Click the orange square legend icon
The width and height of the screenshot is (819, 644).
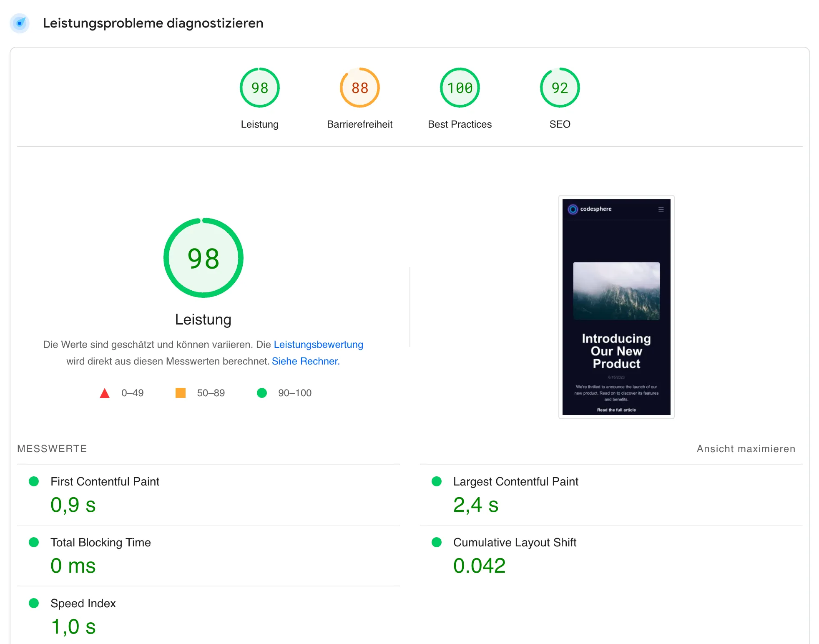coord(181,393)
